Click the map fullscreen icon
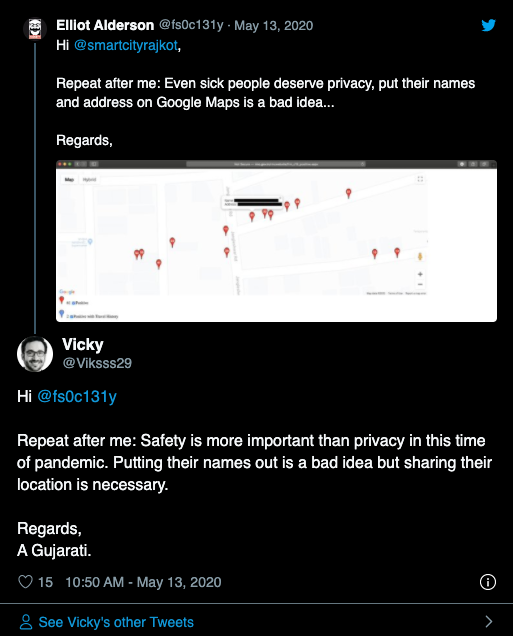 click(420, 179)
